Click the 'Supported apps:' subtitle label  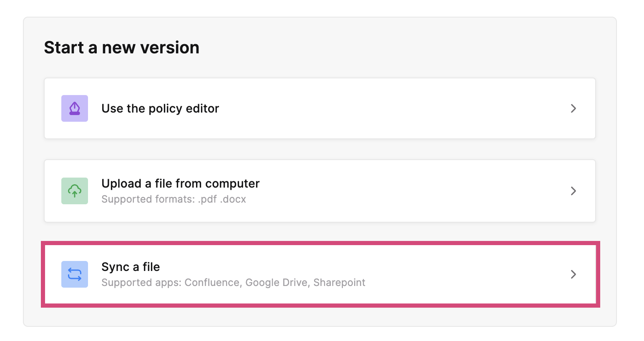[x=141, y=283]
